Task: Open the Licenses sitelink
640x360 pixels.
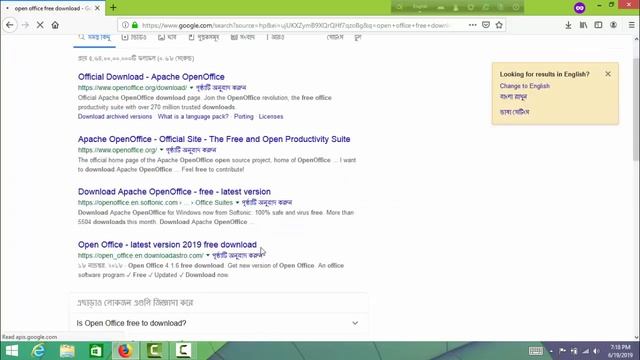Action: (271, 117)
